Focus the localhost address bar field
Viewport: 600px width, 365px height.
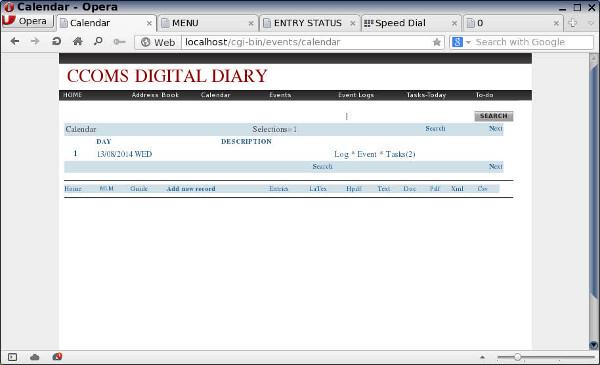click(306, 42)
